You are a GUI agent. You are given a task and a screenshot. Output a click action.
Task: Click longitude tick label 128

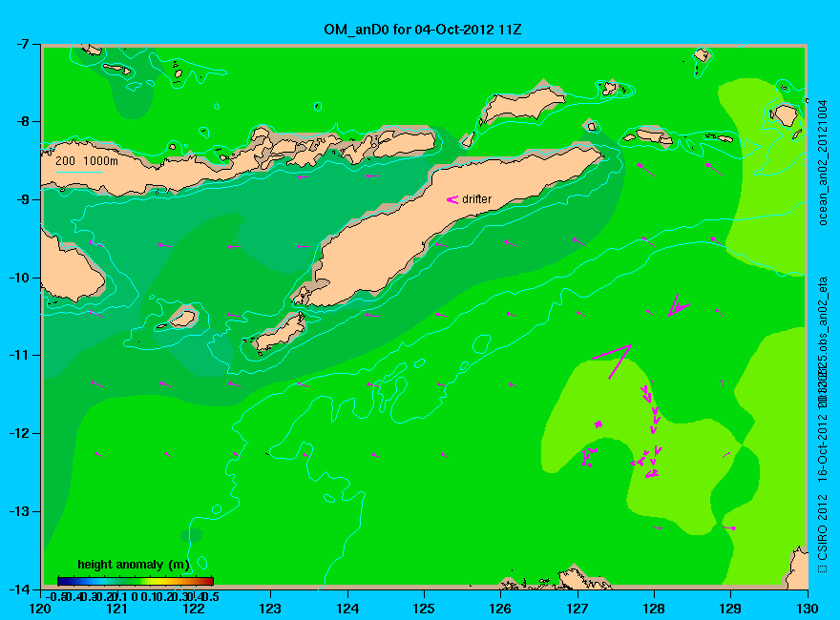point(654,609)
